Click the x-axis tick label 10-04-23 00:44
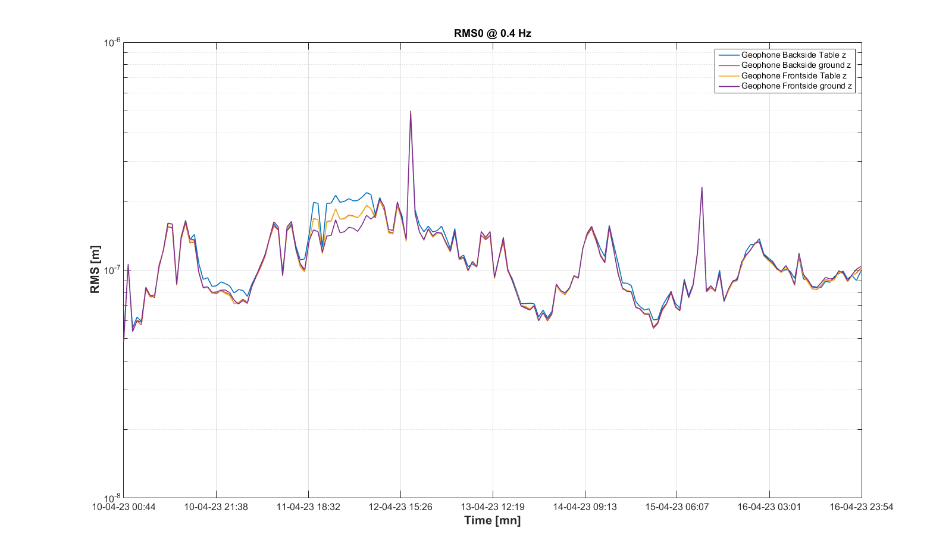This screenshot has height=560, width=952. click(124, 507)
